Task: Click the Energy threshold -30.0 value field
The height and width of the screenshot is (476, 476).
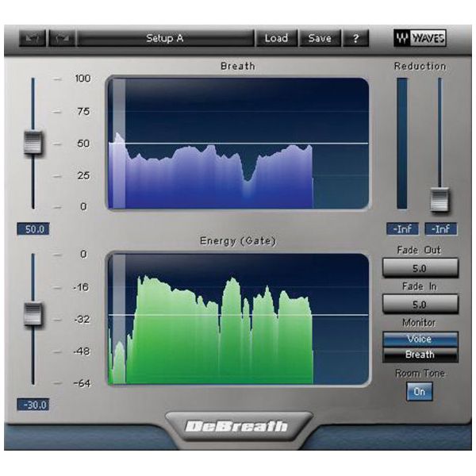Action: tap(33, 405)
